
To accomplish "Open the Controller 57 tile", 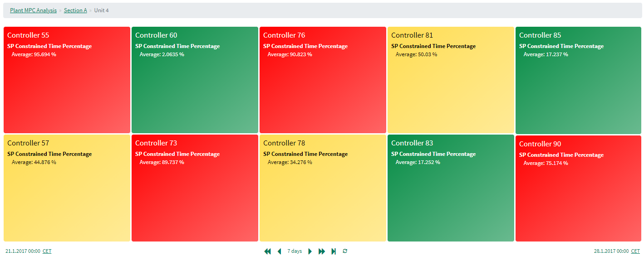I will click(67, 188).
